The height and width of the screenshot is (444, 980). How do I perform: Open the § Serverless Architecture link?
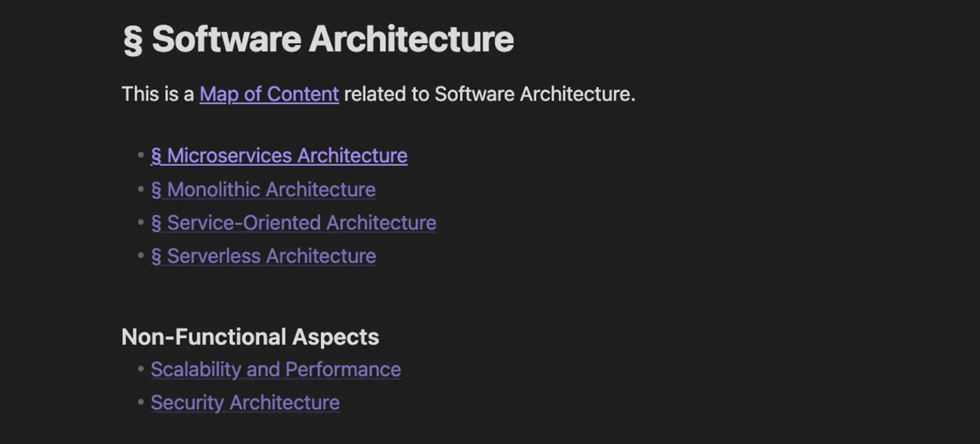pos(263,256)
